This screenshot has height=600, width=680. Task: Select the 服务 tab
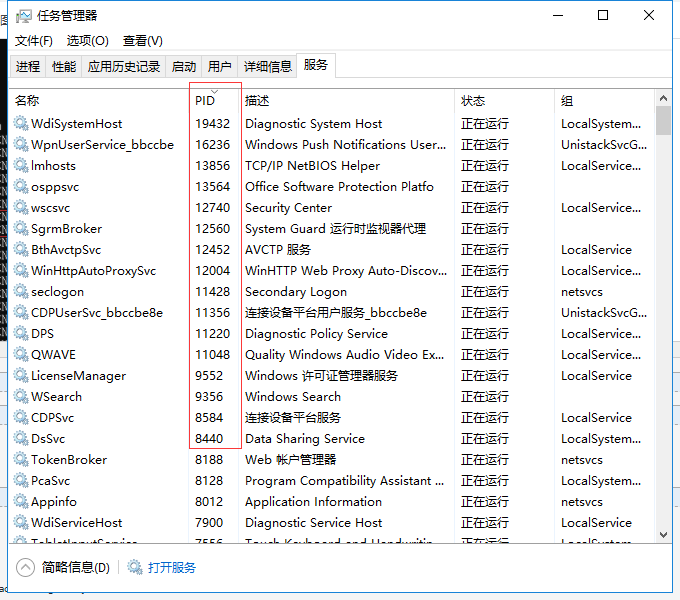pos(316,65)
